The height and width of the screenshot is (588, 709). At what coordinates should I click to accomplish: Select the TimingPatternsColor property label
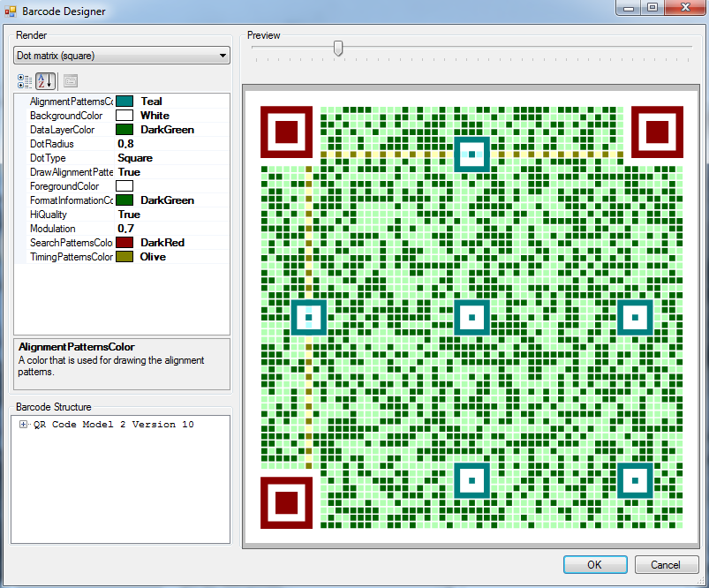click(72, 257)
